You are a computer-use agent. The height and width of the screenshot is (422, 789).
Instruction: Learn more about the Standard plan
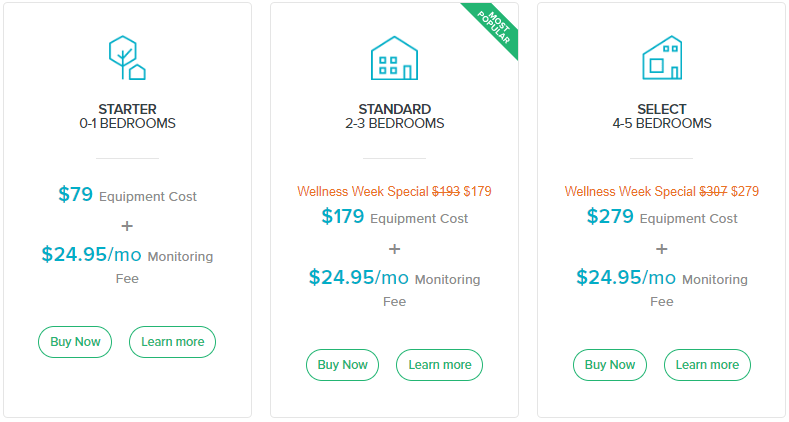coord(440,365)
